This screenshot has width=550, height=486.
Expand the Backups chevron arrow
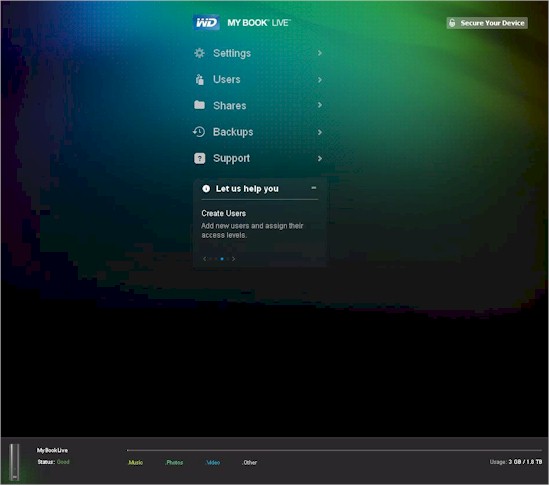pos(320,132)
